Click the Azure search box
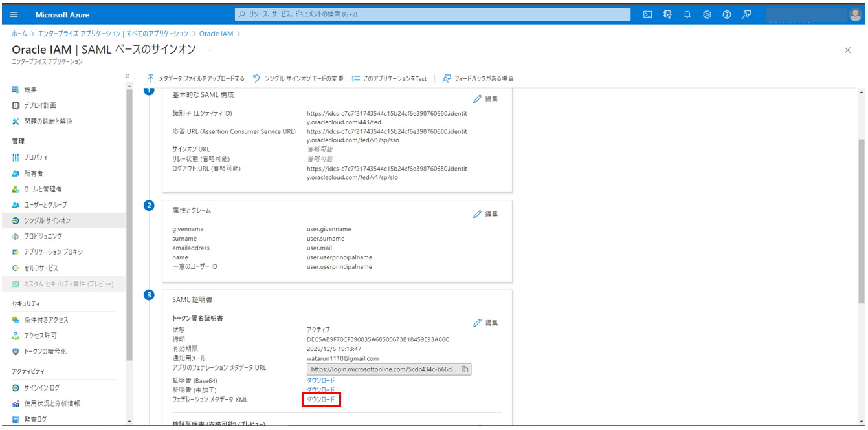The width and height of the screenshot is (868, 430). (432, 14)
